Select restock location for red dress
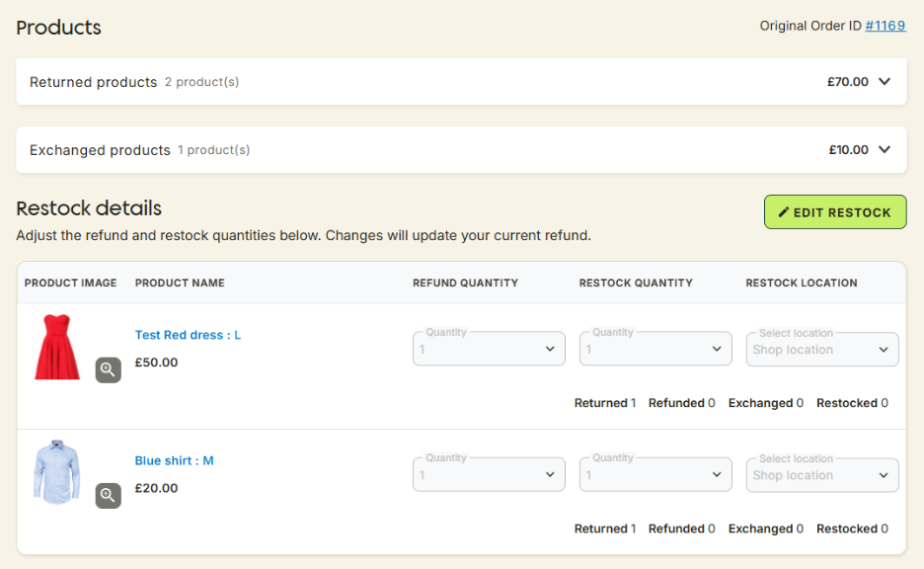 click(822, 349)
